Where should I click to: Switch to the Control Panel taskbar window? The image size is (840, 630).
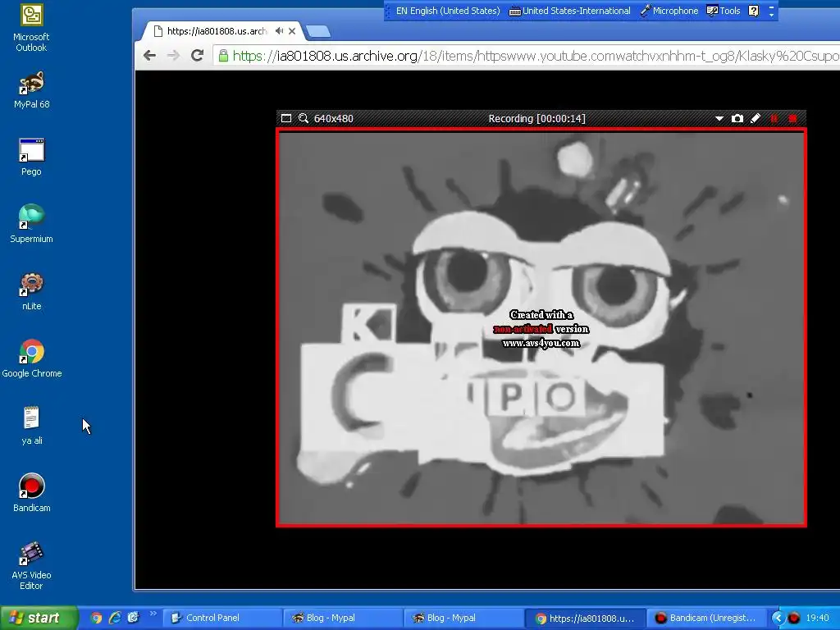221,618
